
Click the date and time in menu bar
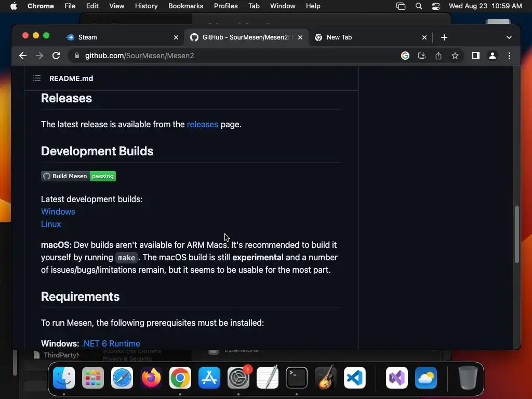(485, 6)
